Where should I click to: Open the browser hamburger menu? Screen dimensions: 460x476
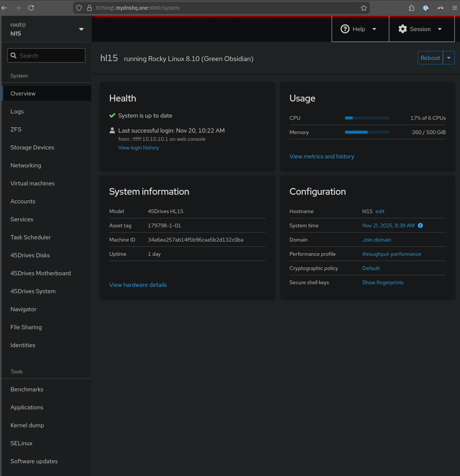[x=454, y=8]
